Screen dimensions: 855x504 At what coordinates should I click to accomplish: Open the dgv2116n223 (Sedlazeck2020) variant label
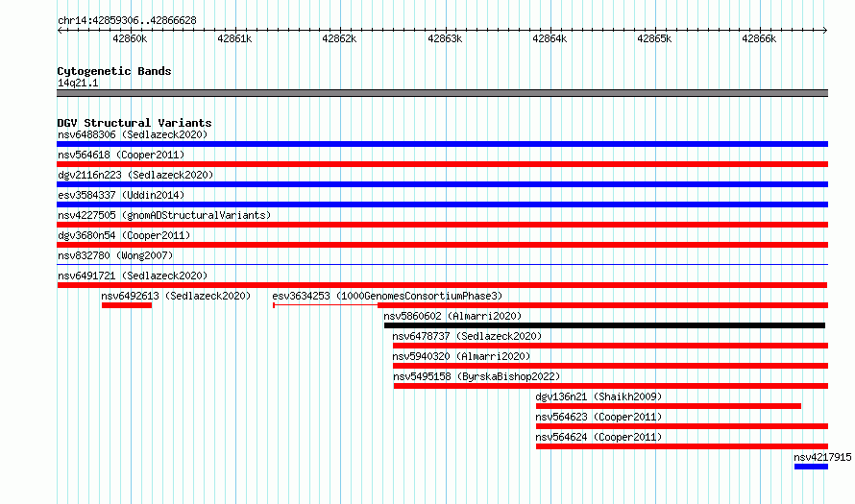(x=135, y=175)
